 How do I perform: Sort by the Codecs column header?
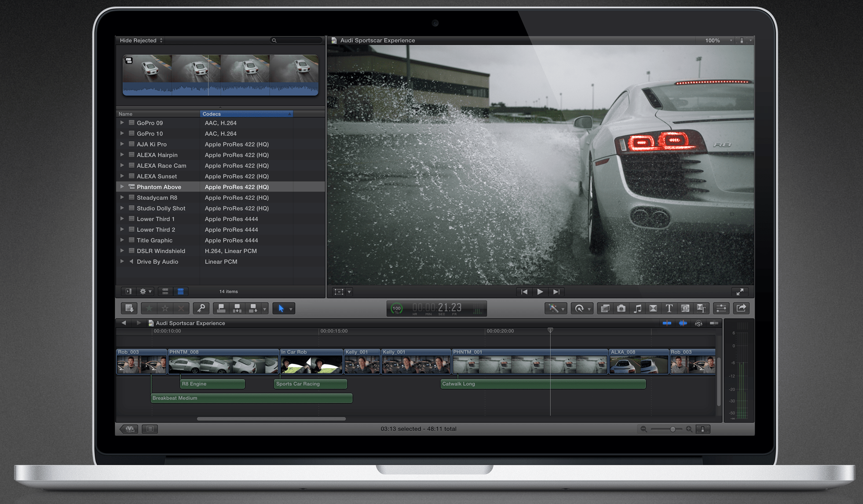(246, 114)
